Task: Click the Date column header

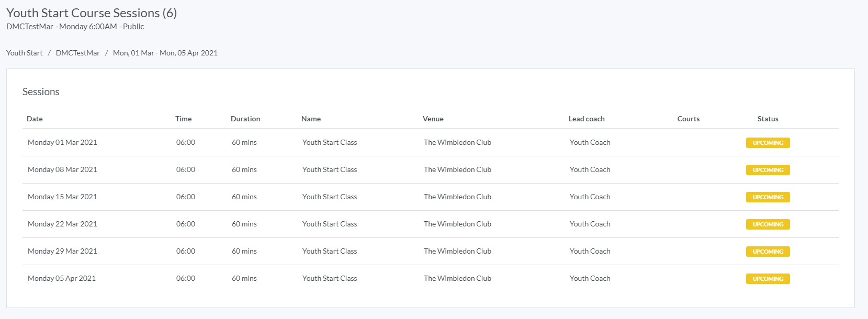Action: click(x=35, y=119)
